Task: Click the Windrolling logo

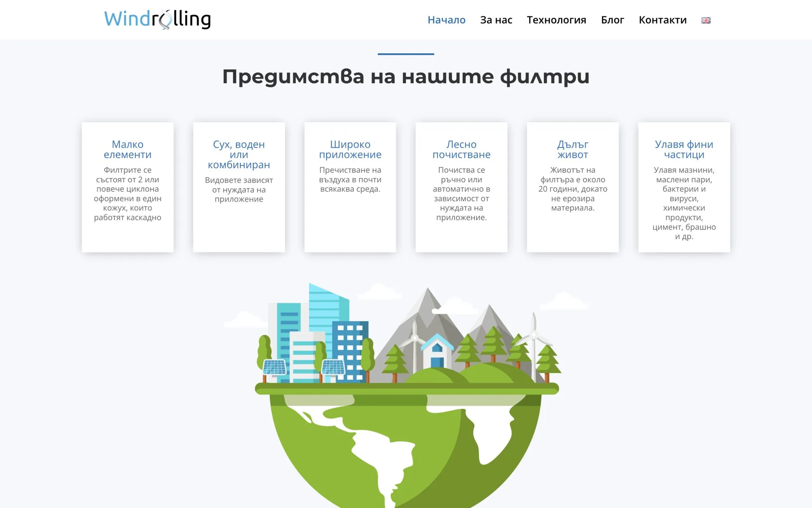Action: (x=158, y=20)
